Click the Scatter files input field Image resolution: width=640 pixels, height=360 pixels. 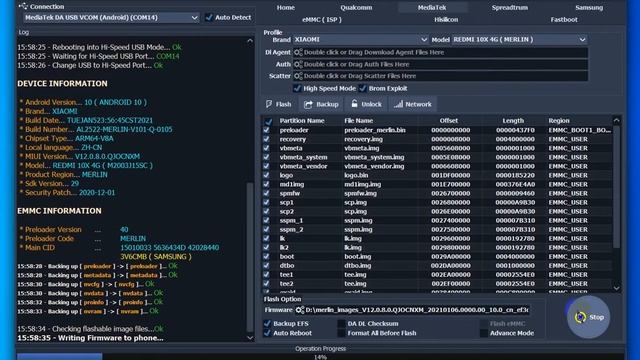tap(440, 76)
